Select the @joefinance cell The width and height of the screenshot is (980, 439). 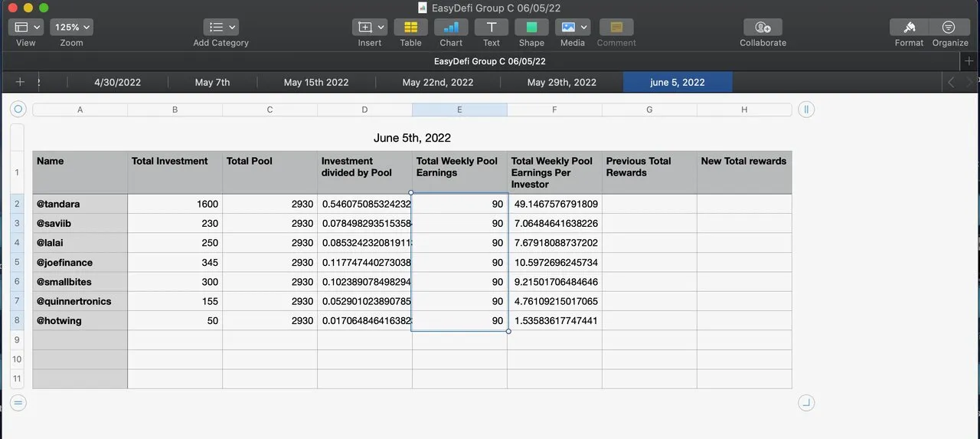pyautogui.click(x=80, y=263)
